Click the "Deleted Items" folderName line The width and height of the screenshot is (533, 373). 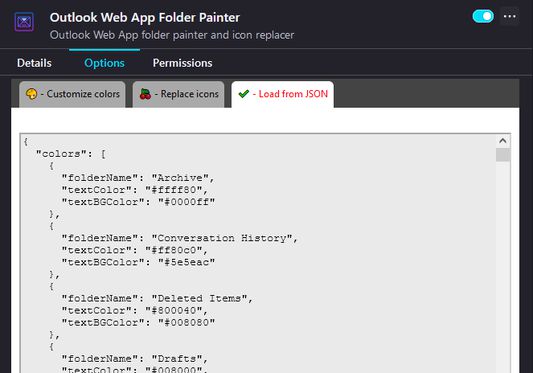tap(157, 299)
